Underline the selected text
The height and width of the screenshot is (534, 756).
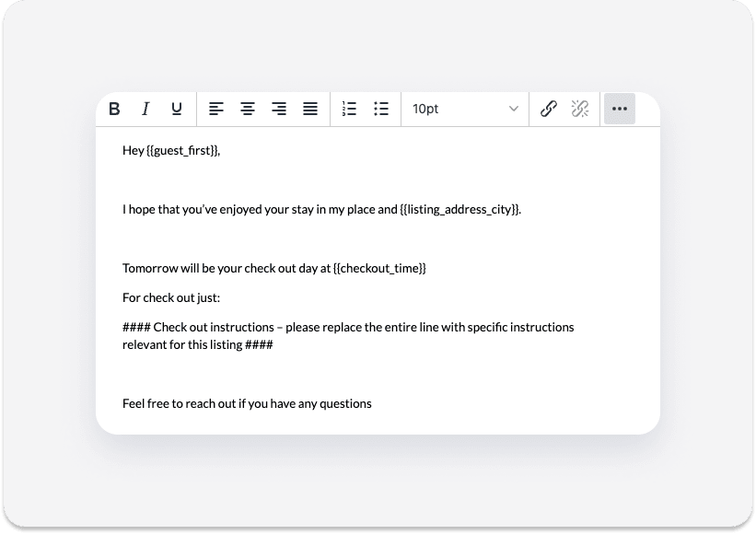pos(175,109)
